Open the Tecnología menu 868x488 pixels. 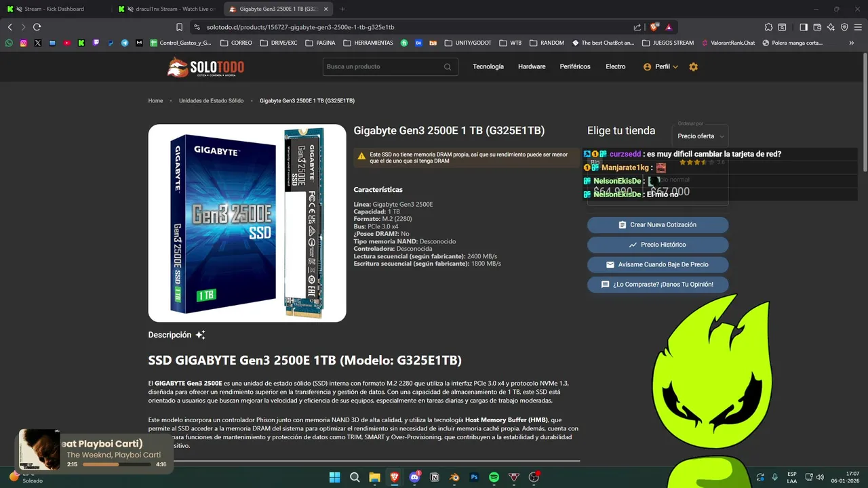(488, 66)
